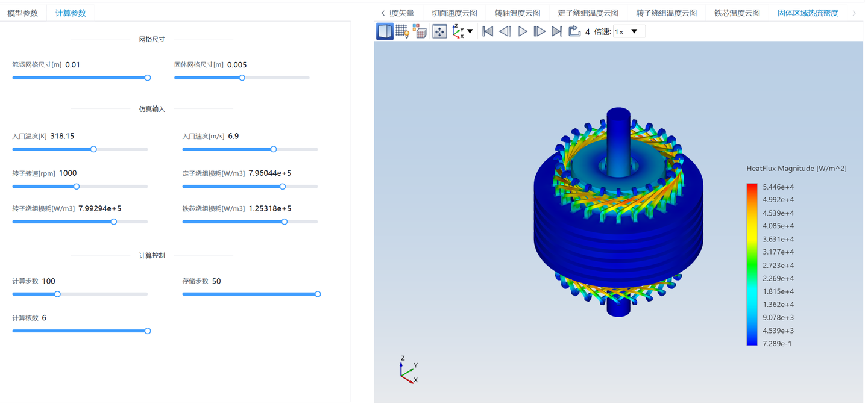Click the 转子转速 value 1000
This screenshot has width=868, height=407.
coord(68,173)
